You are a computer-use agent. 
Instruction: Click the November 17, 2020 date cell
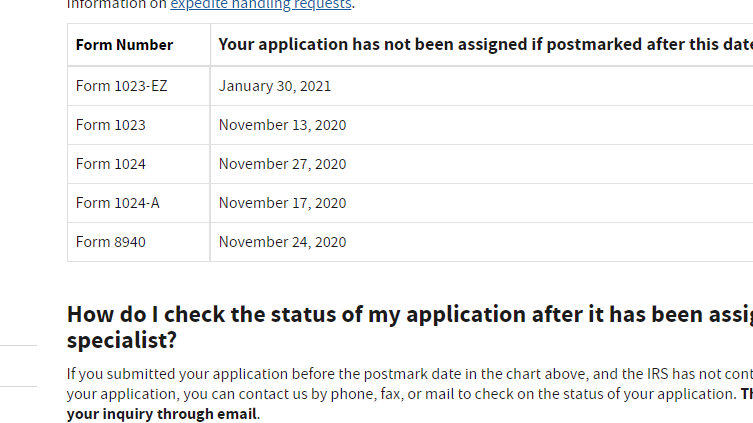point(282,203)
